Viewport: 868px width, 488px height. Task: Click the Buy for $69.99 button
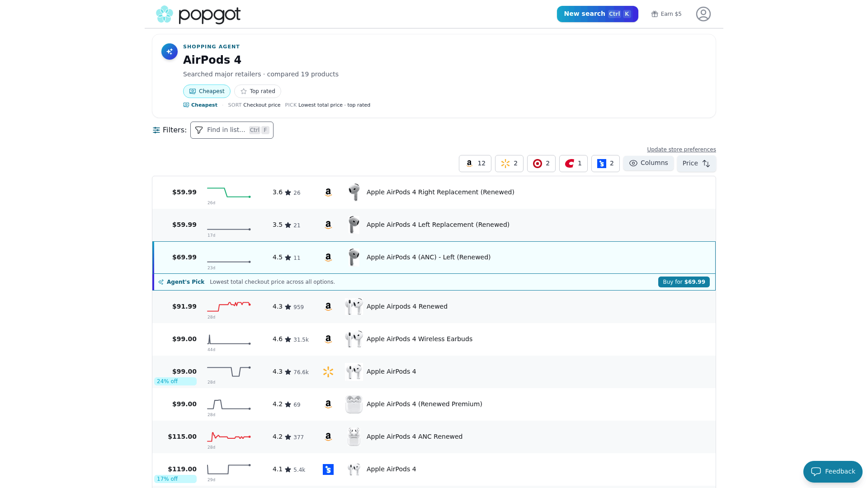[684, 282]
